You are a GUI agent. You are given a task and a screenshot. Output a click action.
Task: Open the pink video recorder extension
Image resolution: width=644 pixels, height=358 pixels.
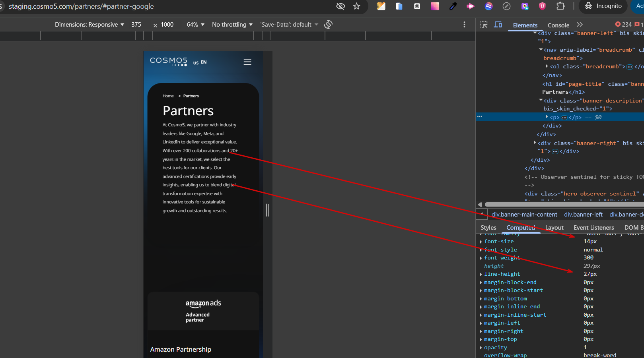pyautogui.click(x=471, y=6)
